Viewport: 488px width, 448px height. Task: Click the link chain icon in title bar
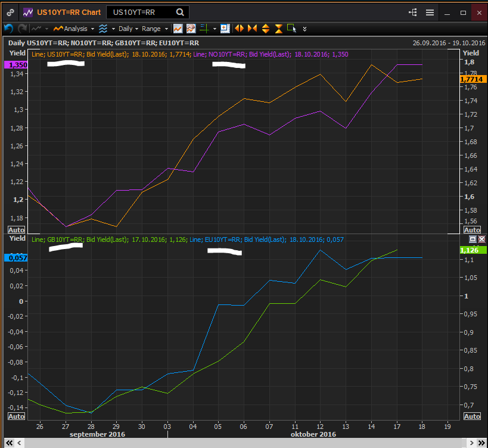click(x=10, y=13)
